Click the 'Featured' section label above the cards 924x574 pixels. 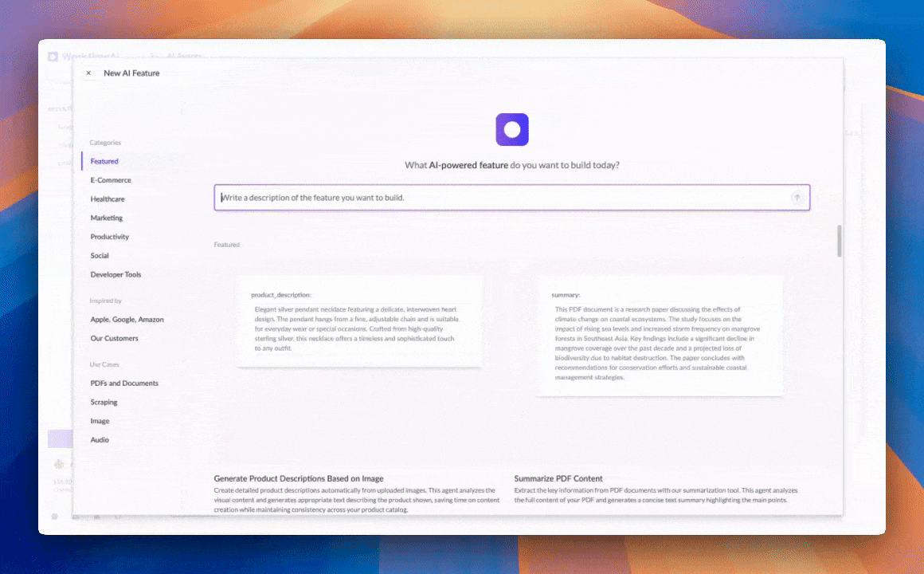(x=227, y=244)
